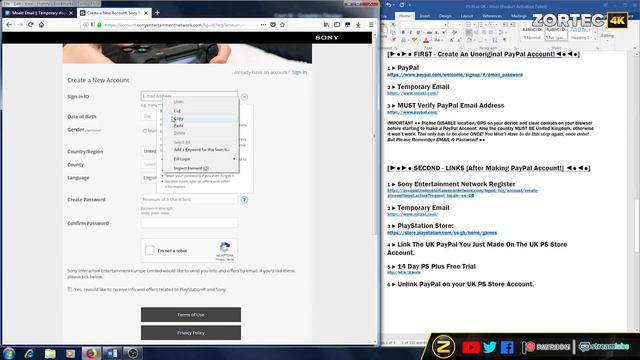Insert bullets list in Word
The width and height of the screenshot is (640, 360).
click(x=468, y=24)
